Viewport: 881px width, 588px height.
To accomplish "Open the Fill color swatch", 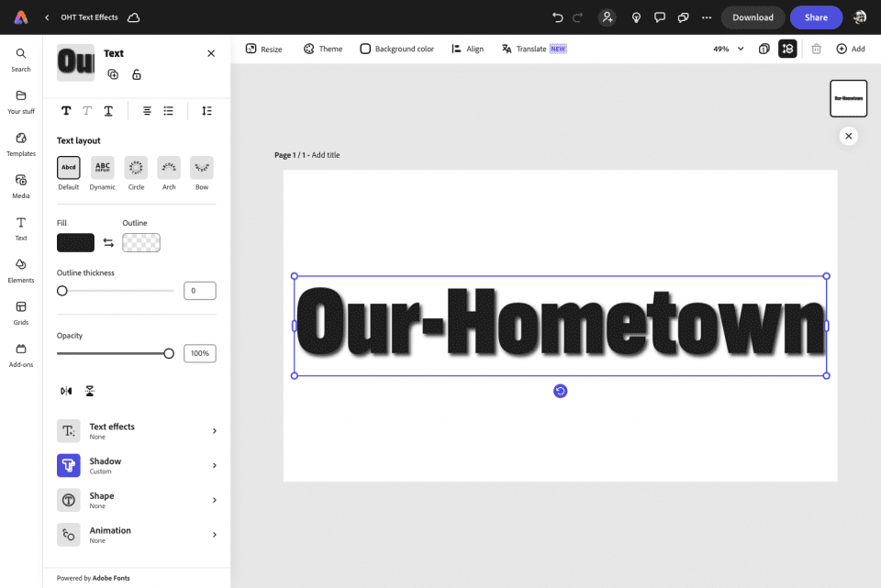I will click(76, 242).
